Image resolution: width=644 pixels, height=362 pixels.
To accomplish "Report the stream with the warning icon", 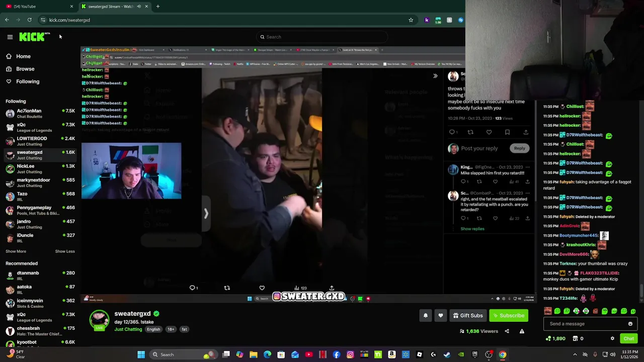I will coord(522,331).
